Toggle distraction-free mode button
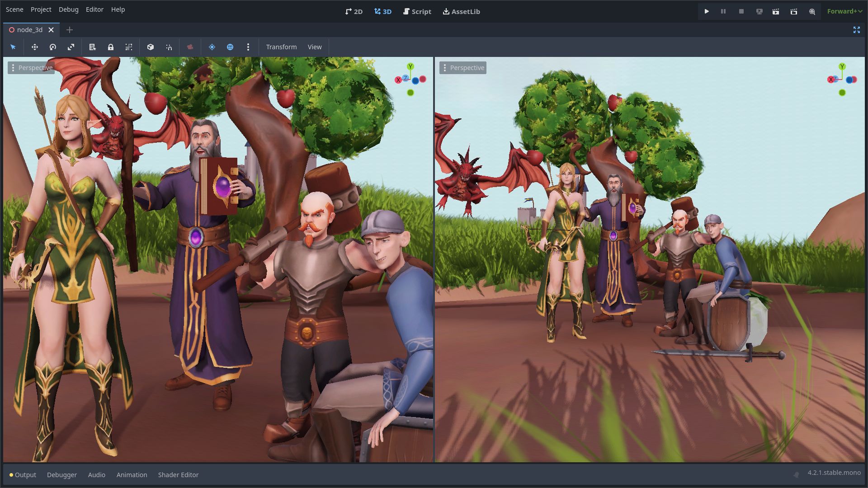This screenshot has height=488, width=868. [x=856, y=30]
